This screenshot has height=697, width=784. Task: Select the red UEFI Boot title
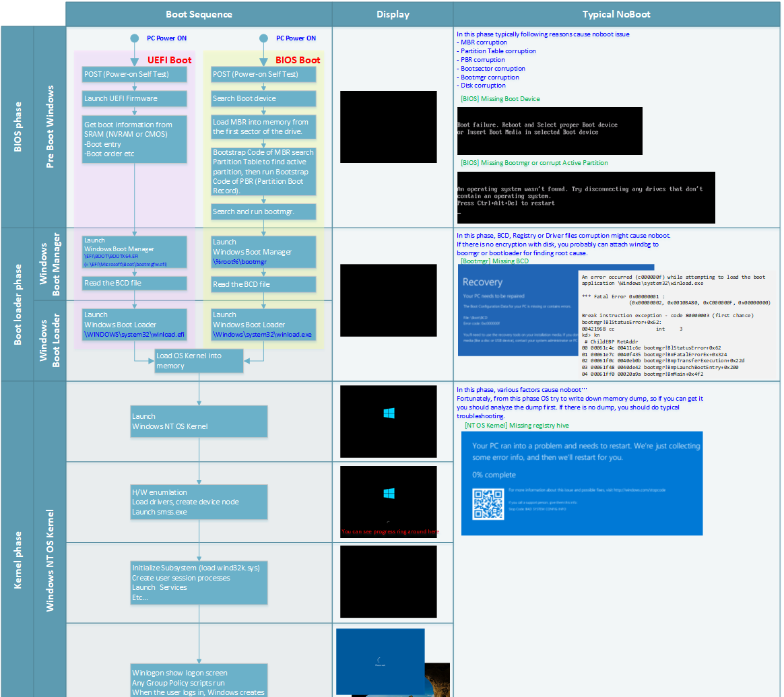pos(169,60)
